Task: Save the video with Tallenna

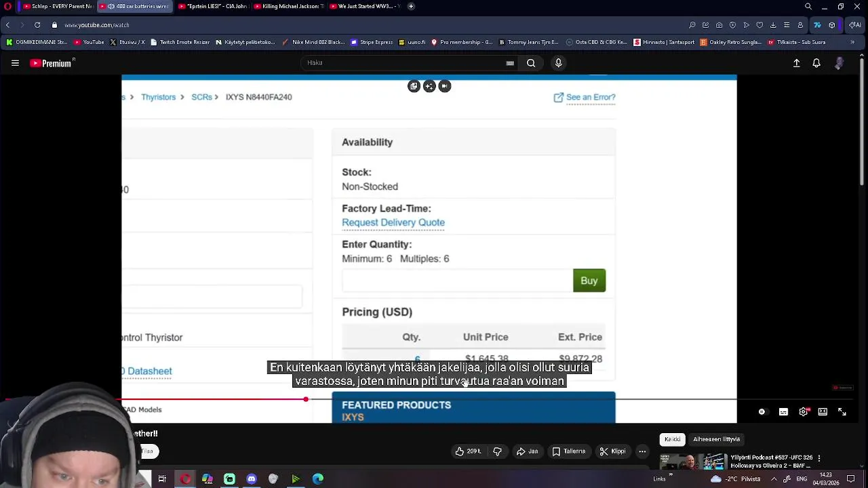Action: coord(569,451)
